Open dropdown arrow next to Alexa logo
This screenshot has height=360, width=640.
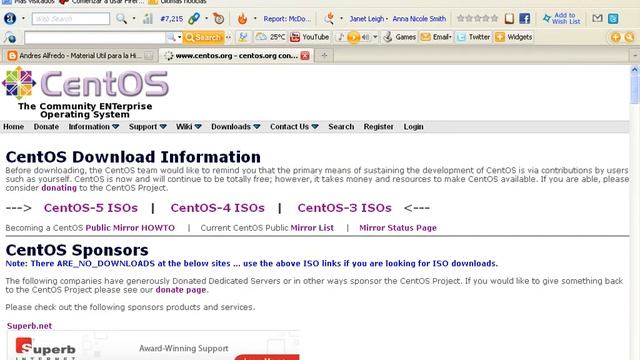[23, 19]
